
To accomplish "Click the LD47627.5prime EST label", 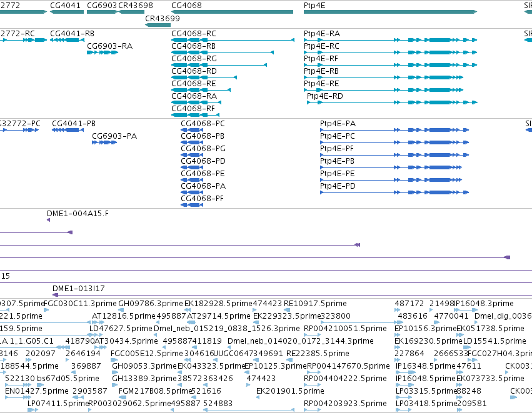I will tap(121, 329).
